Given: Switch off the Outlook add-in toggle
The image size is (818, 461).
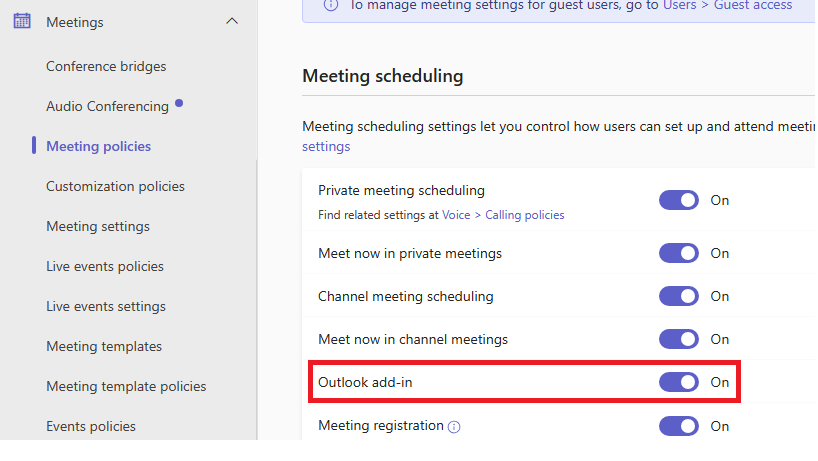Looking at the screenshot, I should 678,382.
